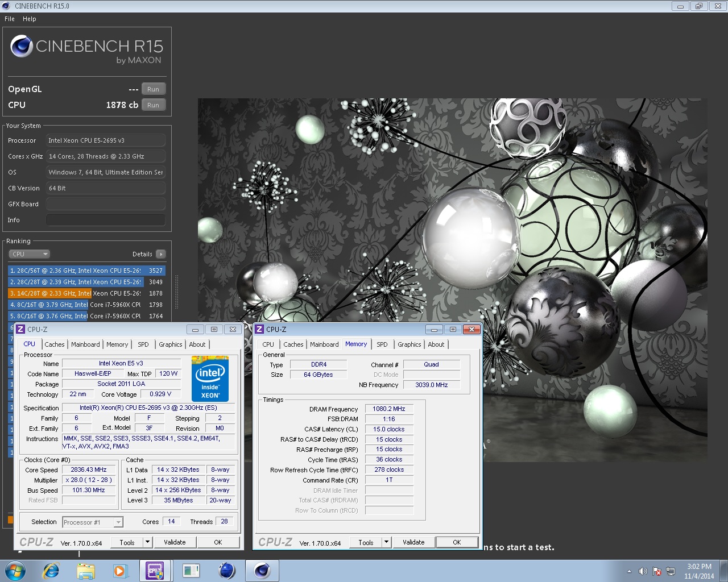Switch to Graphics tab in right CPU-Z
This screenshot has height=582, width=728.
409,344
